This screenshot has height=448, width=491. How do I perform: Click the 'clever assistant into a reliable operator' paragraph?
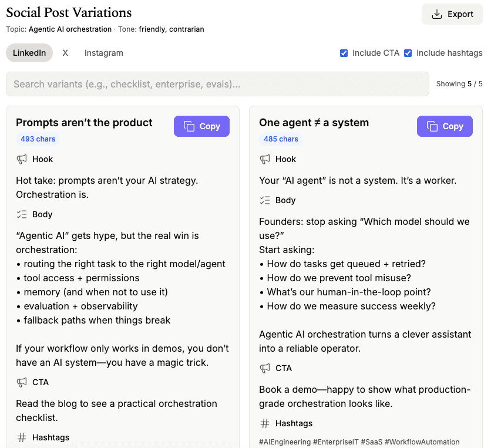tap(365, 341)
